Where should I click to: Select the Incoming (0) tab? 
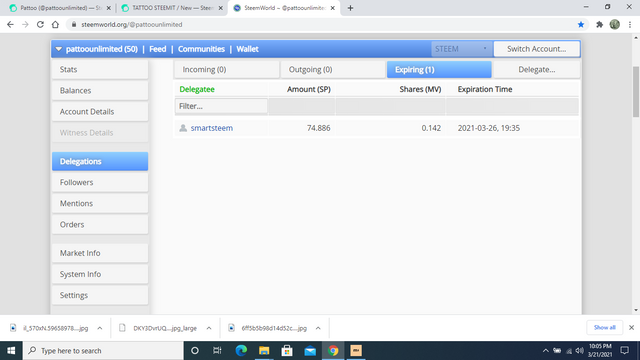tap(227, 69)
